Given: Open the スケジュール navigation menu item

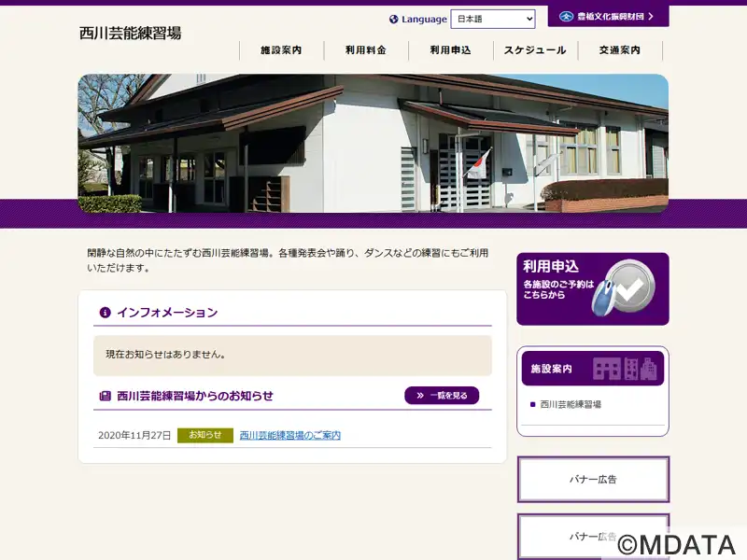Looking at the screenshot, I should click(535, 50).
